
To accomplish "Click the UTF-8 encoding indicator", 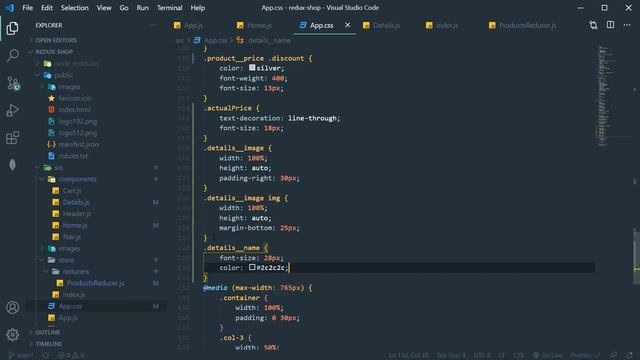I will [482, 356].
